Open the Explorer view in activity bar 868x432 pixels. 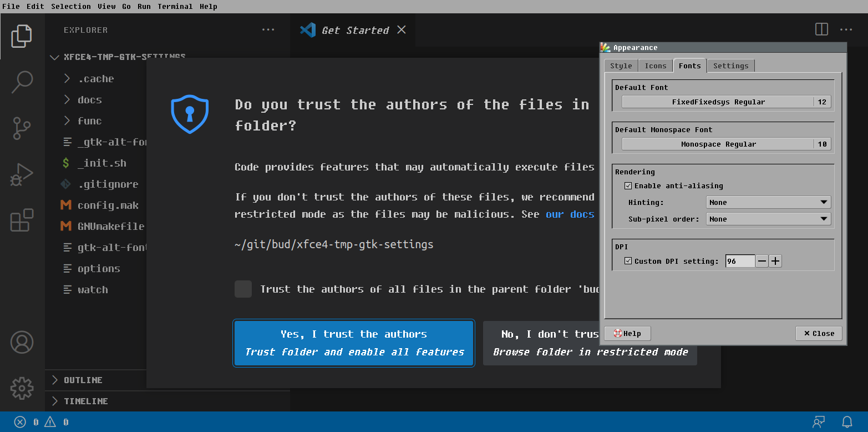pyautogui.click(x=22, y=36)
